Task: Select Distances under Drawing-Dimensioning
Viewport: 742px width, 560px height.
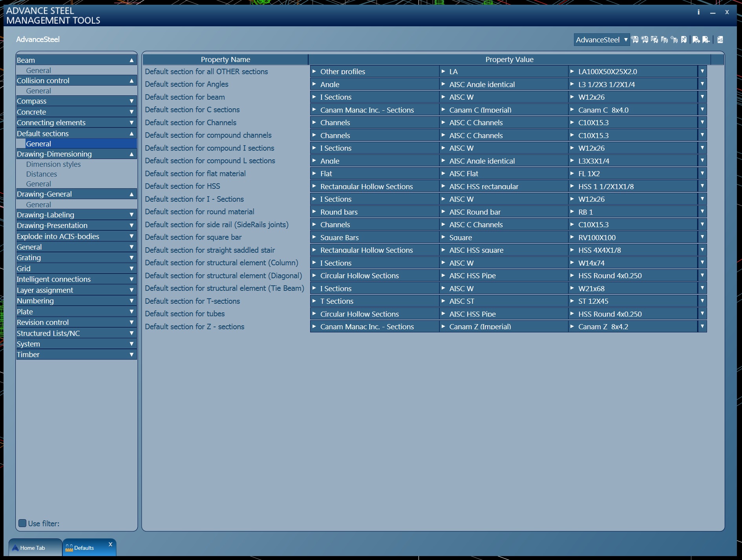Action: pos(42,174)
